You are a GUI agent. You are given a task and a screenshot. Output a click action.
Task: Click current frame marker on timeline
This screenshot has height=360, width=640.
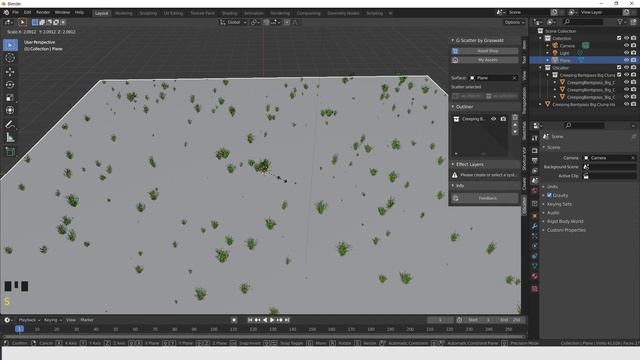point(19,329)
